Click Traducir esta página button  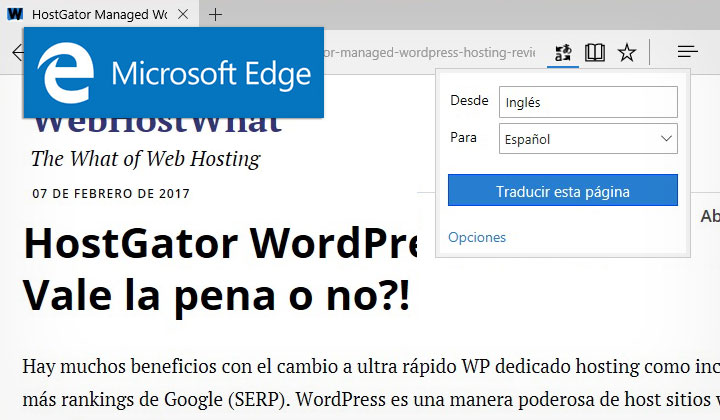[563, 190]
